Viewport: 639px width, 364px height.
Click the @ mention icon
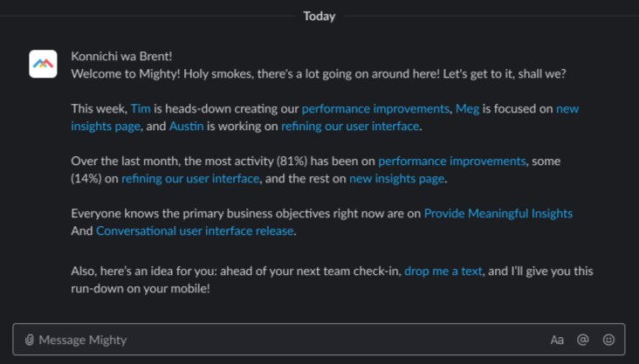pos(583,340)
